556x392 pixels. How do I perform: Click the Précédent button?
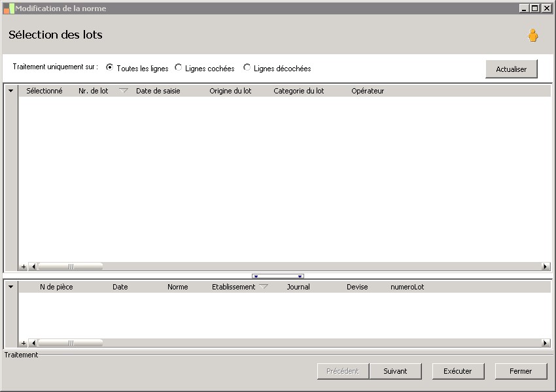coord(343,371)
